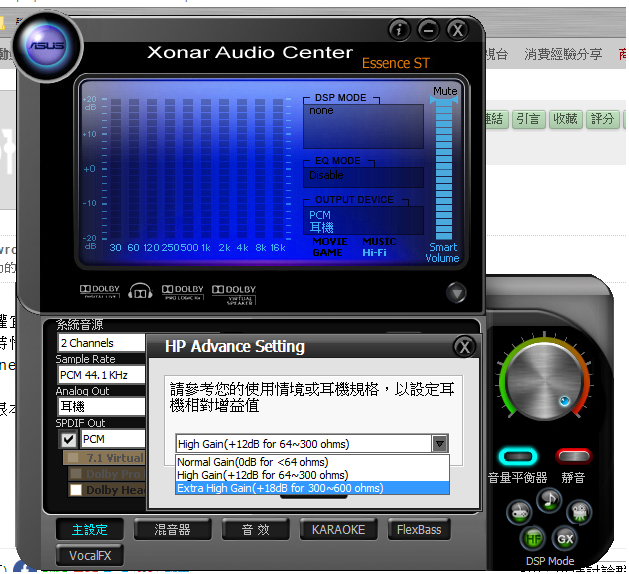Close the HP Advance Setting dialog

tap(465, 347)
